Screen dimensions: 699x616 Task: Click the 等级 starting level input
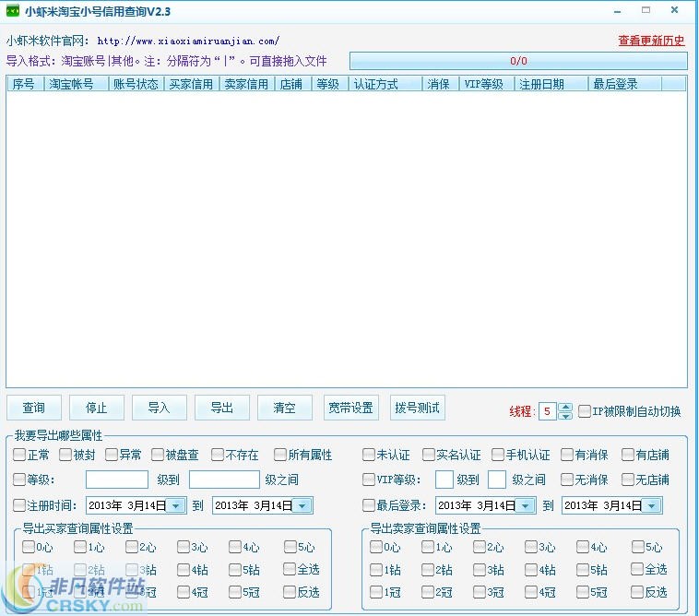117,480
